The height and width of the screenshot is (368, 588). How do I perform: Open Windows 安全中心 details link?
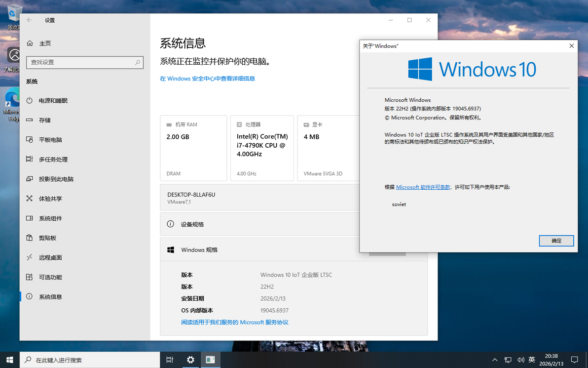[207, 79]
